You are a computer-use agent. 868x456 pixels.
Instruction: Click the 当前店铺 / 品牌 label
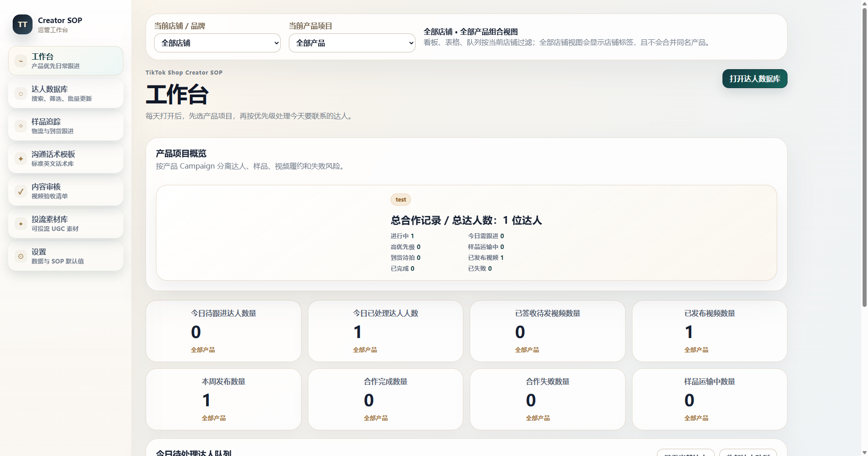tap(179, 26)
